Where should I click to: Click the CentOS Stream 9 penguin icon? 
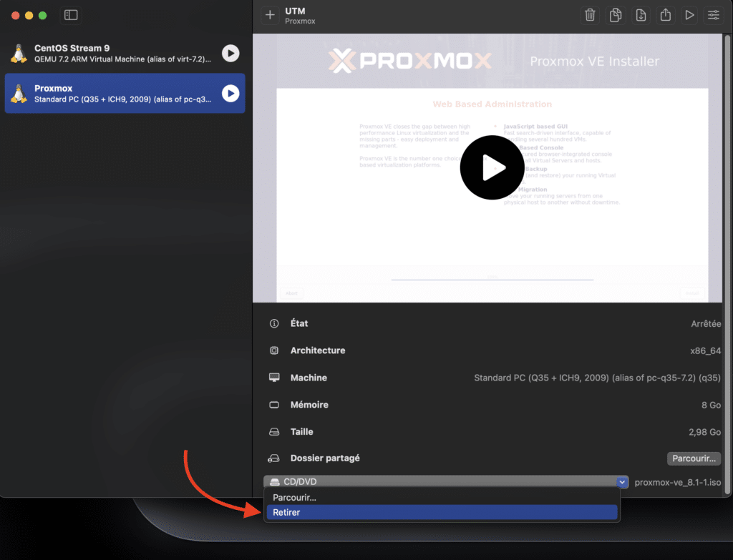(19, 54)
